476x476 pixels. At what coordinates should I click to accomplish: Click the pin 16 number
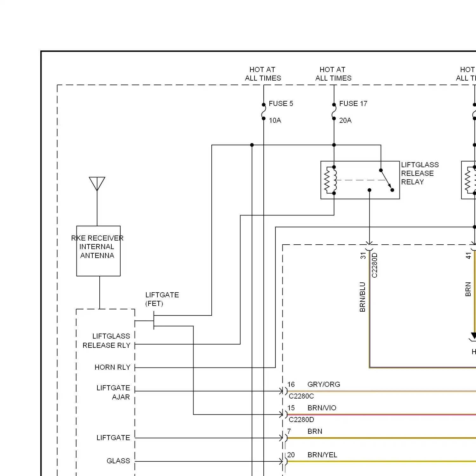pyautogui.click(x=291, y=384)
